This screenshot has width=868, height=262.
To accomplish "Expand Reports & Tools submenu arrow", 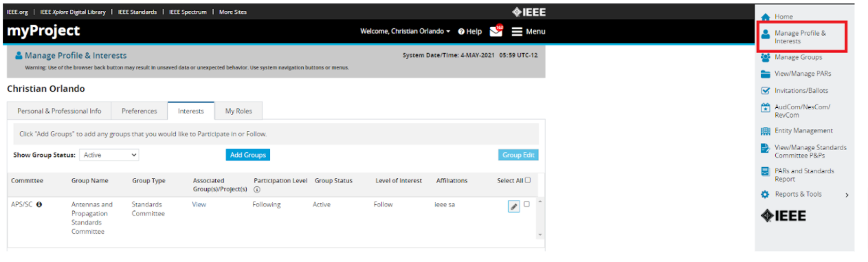I will (847, 195).
